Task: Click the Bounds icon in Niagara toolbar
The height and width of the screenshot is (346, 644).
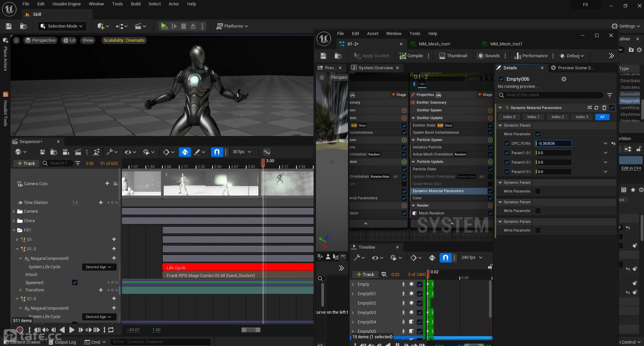Action: tap(481, 56)
